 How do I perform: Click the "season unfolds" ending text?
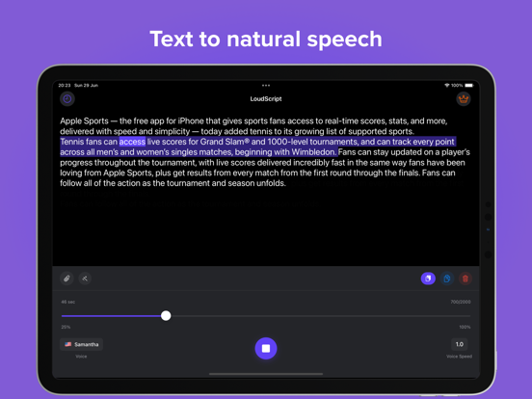click(256, 183)
